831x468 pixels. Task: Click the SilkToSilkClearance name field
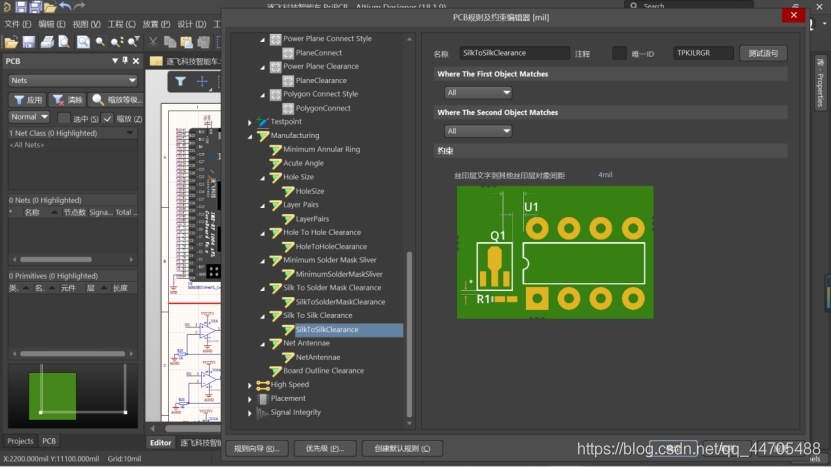coord(514,53)
